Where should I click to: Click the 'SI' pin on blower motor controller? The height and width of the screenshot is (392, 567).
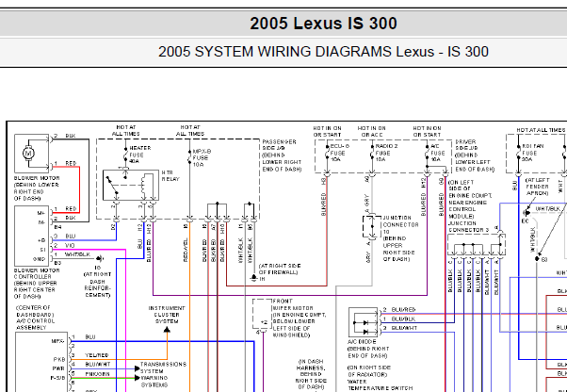[x=42, y=250]
